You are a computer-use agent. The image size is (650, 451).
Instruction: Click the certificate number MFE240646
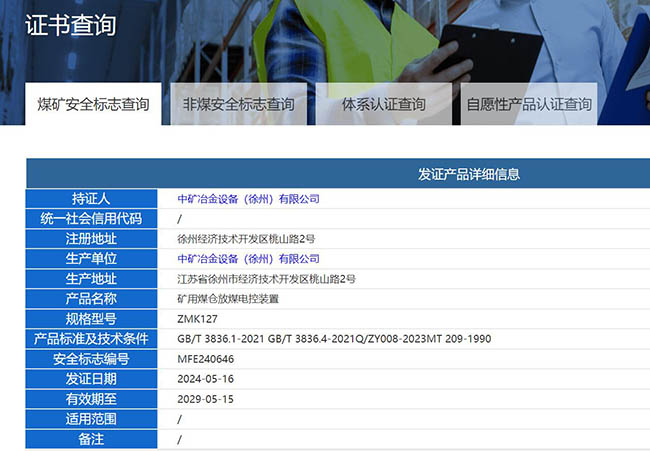(206, 359)
